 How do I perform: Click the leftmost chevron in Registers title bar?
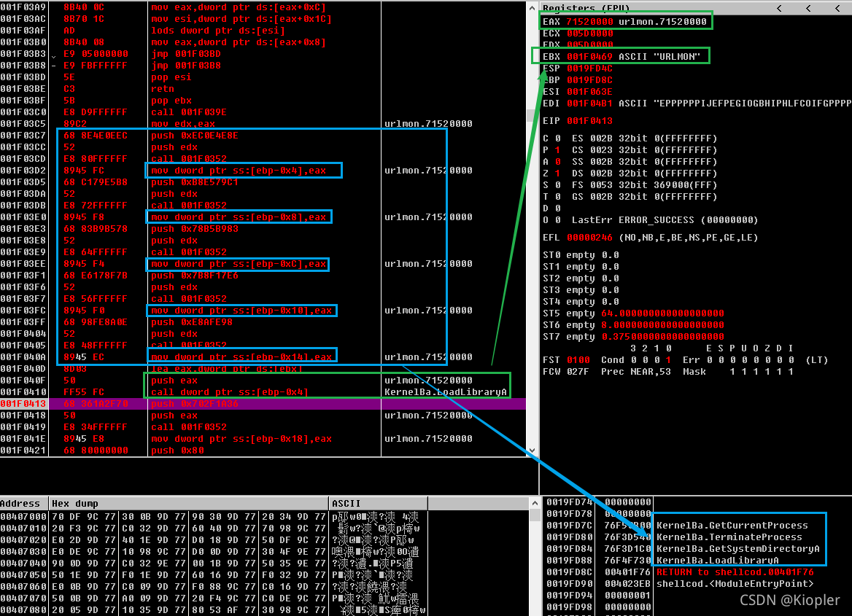(778, 8)
